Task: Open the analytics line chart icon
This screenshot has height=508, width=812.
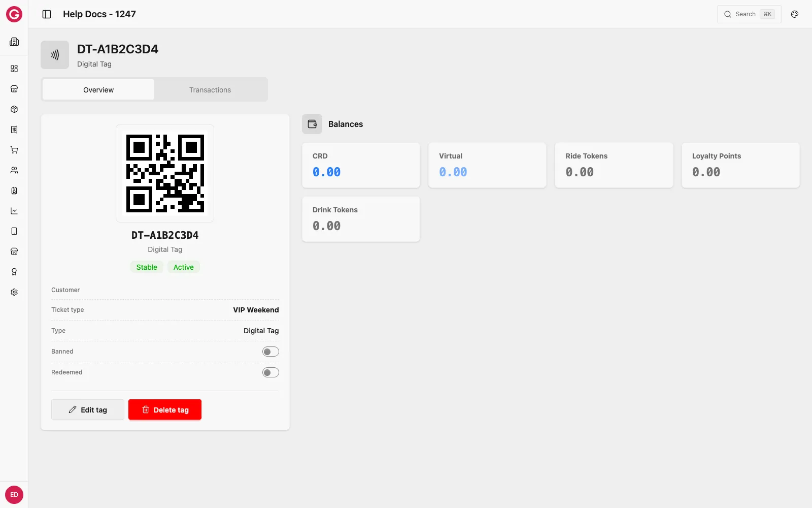Action: pos(14,211)
